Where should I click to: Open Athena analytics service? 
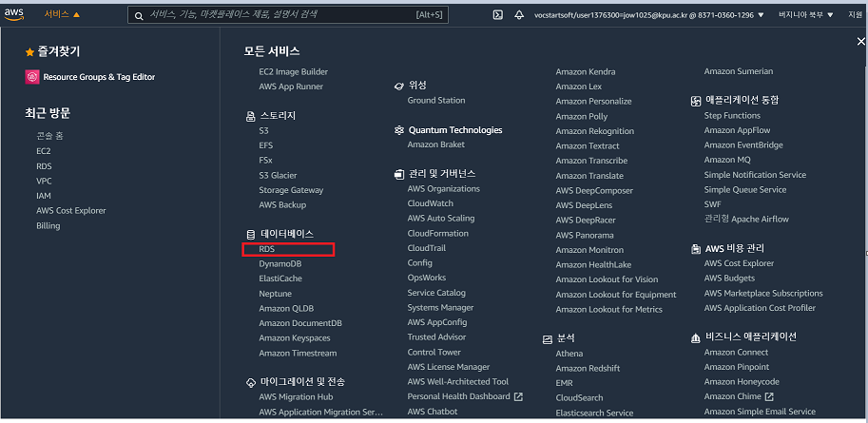click(569, 354)
